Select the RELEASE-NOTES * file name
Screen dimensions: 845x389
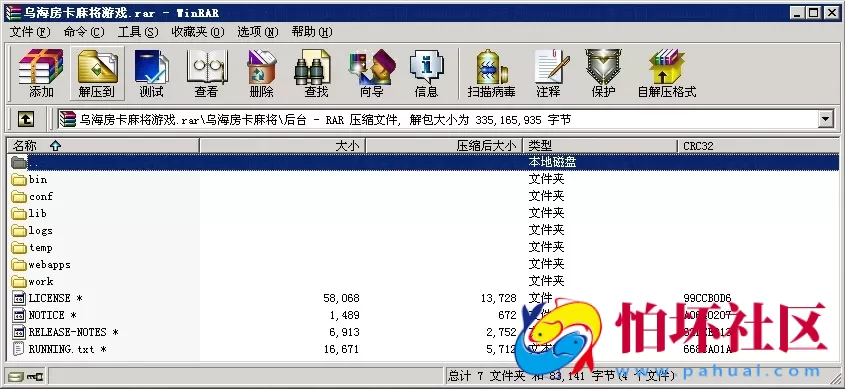pyautogui.click(x=73, y=332)
